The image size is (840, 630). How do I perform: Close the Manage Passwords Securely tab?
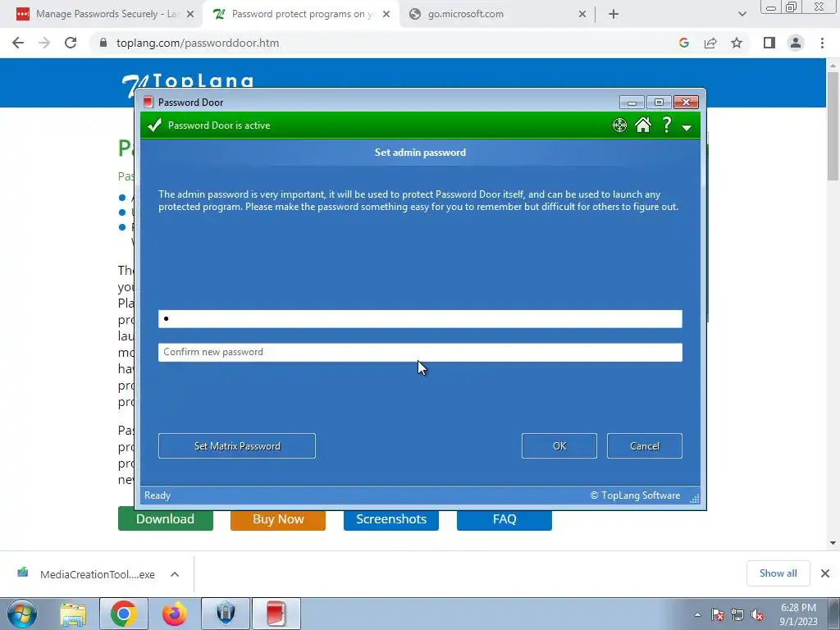tap(190, 15)
